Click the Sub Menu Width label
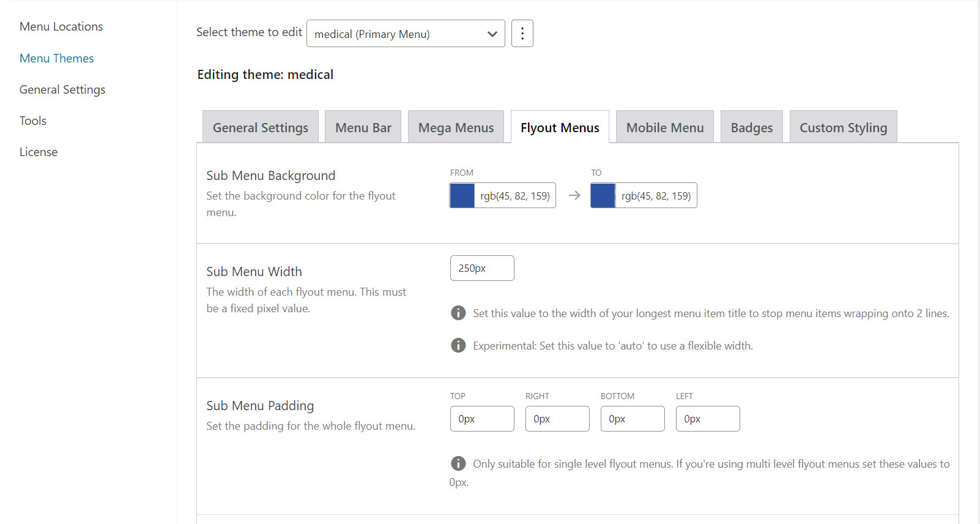980x524 pixels. coord(254,272)
